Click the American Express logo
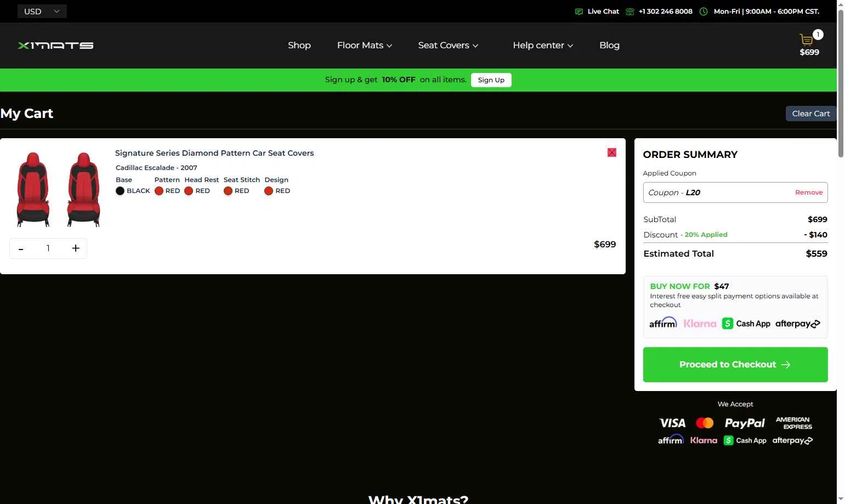The width and height of the screenshot is (845, 504). [794, 423]
